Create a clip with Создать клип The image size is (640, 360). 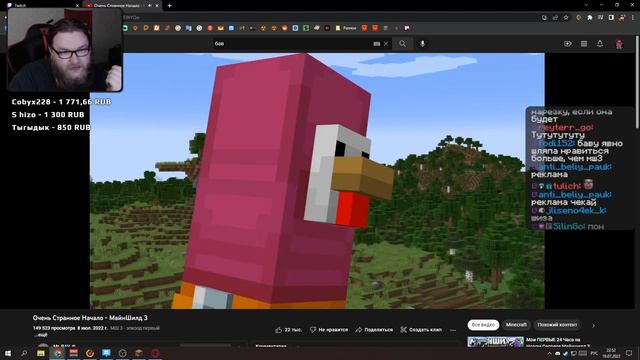tap(421, 330)
